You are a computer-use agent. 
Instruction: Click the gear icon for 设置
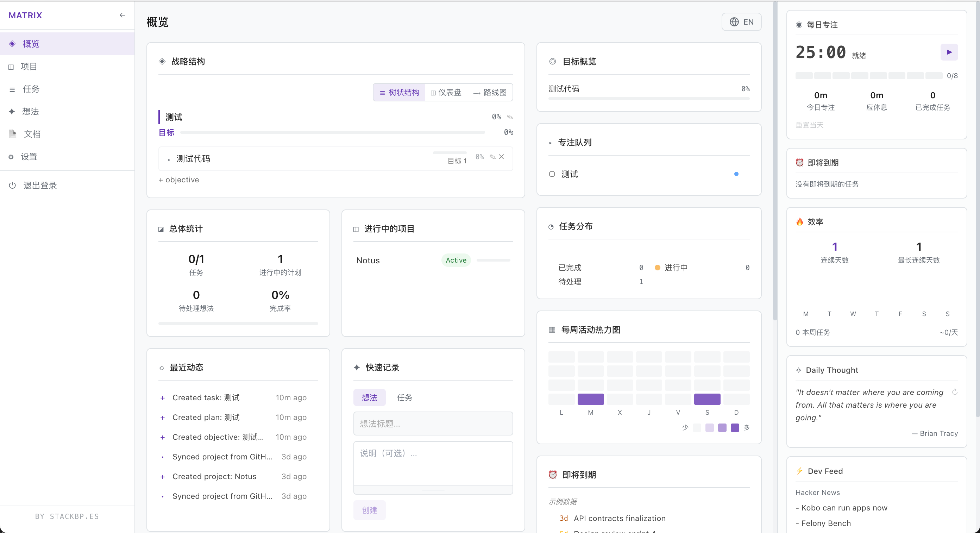[x=11, y=157]
